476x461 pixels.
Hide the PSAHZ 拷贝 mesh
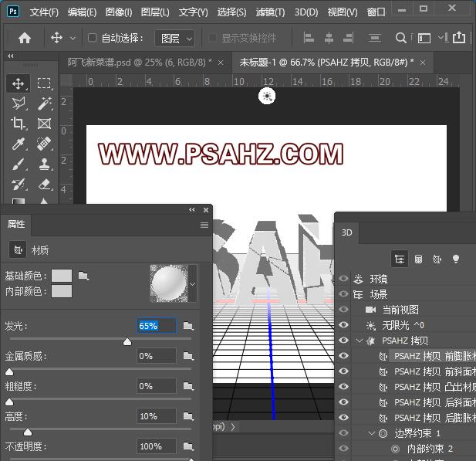pyautogui.click(x=343, y=340)
